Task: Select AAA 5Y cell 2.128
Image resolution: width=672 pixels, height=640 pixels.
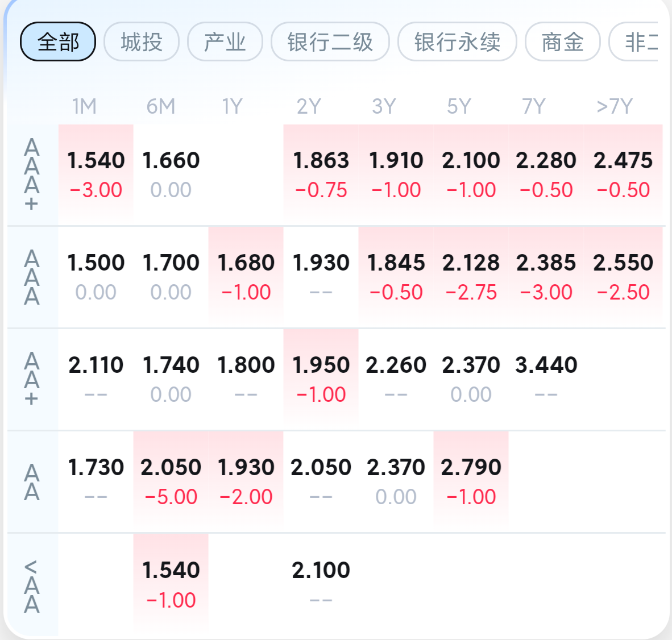Action: (471, 277)
